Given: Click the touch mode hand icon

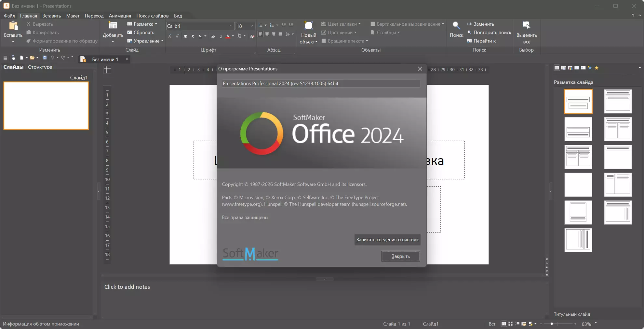Looking at the screenshot, I should 13,58.
